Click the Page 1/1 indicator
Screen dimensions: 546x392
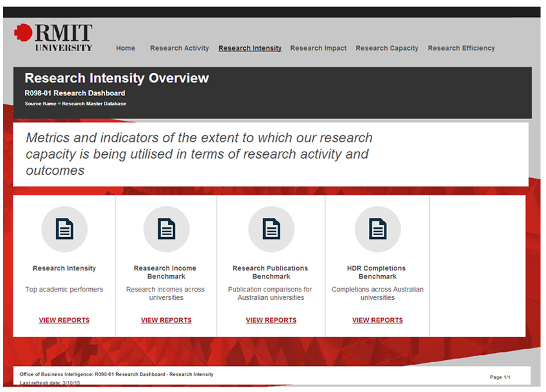[500, 377]
